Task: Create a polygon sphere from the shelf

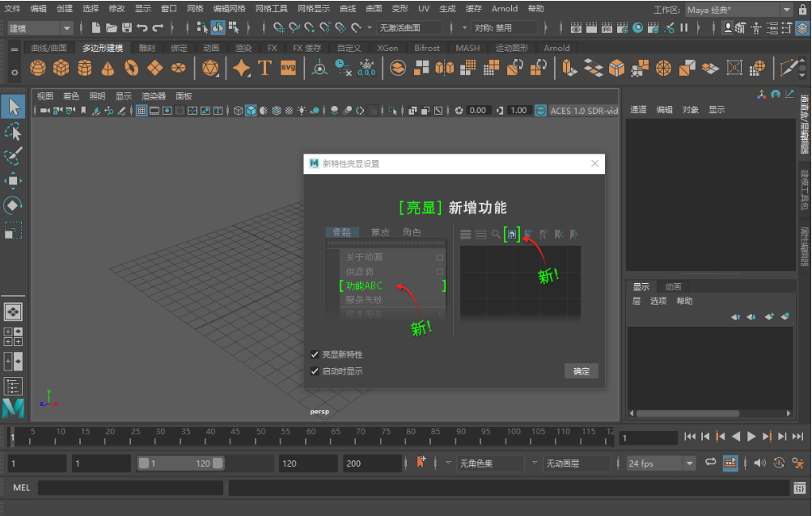Action: 38,68
